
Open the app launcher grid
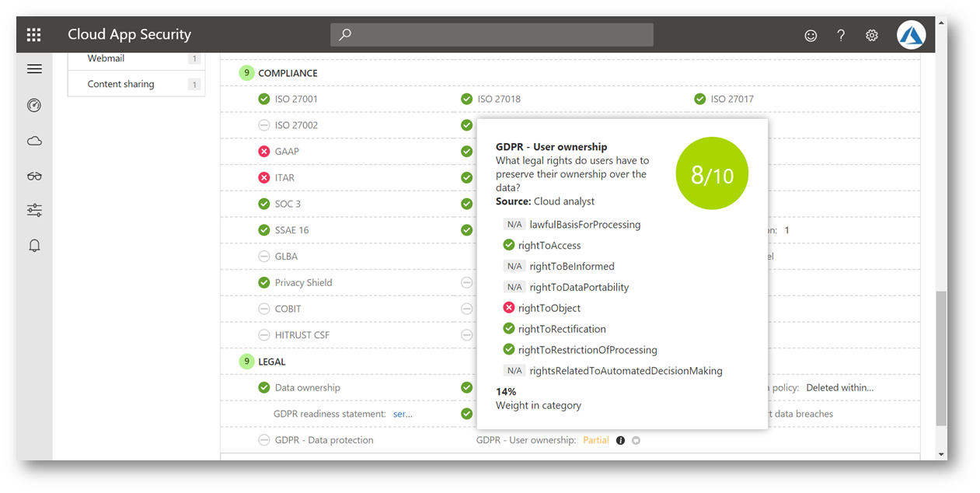pyautogui.click(x=33, y=34)
